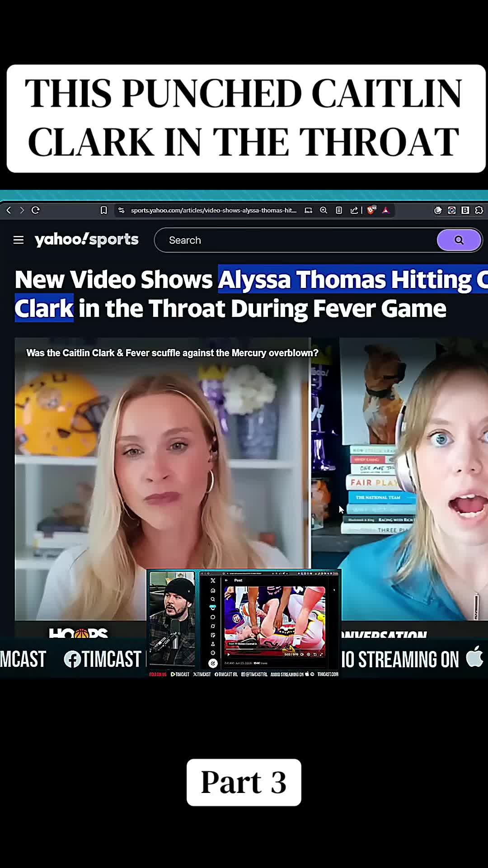Screen dimensions: 488x868
Task: Click the extension icon left of the B
Action: pos(451,210)
